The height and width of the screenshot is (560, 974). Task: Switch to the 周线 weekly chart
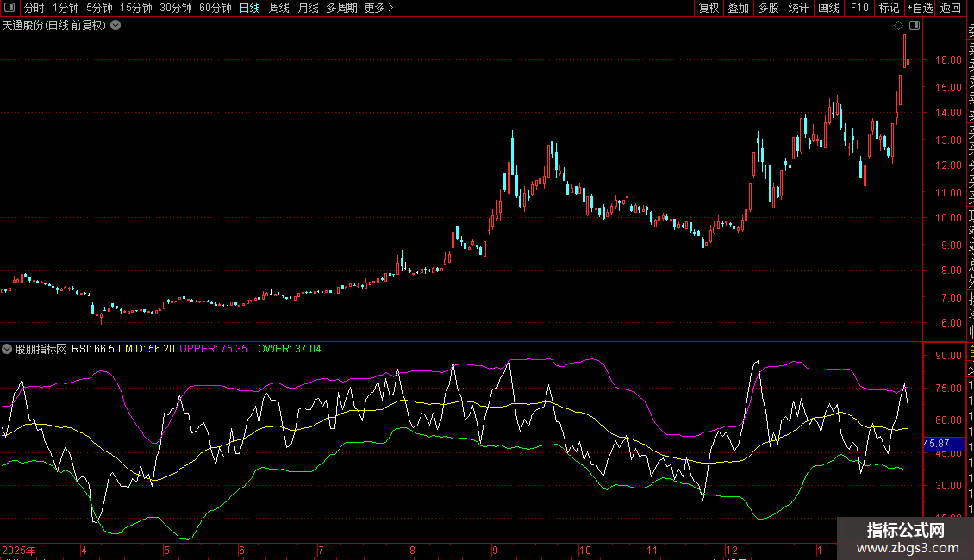click(x=278, y=8)
